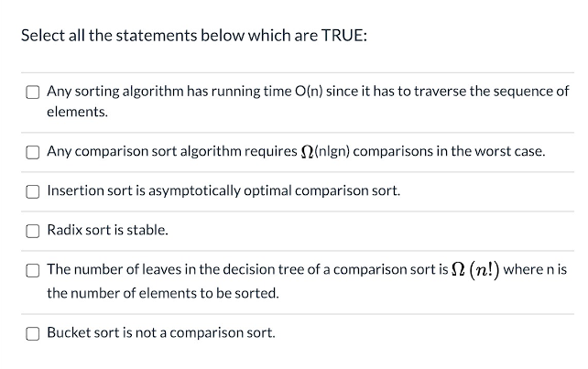The height and width of the screenshot is (369, 588).
Task: Check the 'Any sorting algorithm has running time O(n)' box
Action: pyautogui.click(x=33, y=92)
